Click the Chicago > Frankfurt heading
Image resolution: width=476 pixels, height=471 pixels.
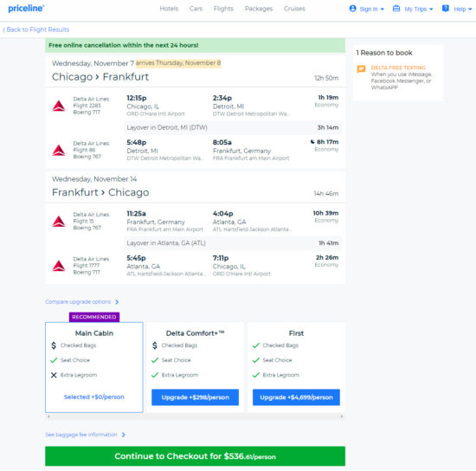[x=100, y=77]
